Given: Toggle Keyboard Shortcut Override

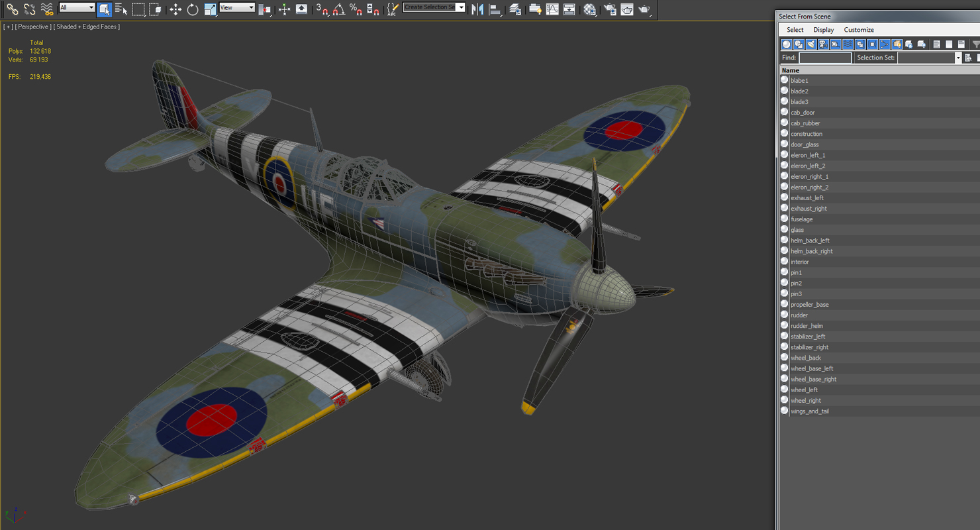Looking at the screenshot, I should [301, 9].
